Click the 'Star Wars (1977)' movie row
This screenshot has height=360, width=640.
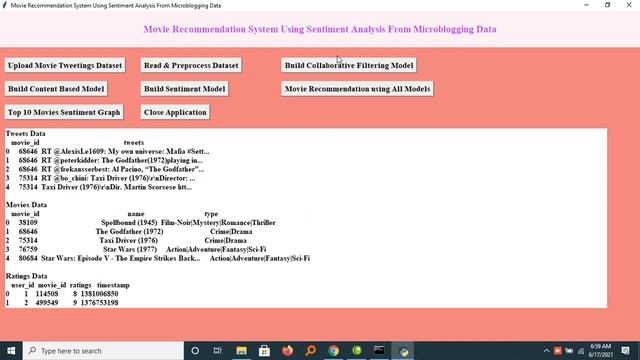tap(136, 249)
